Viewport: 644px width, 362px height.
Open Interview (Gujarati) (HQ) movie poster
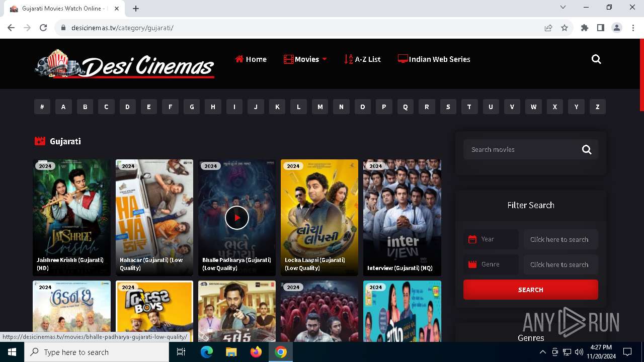coord(402,217)
